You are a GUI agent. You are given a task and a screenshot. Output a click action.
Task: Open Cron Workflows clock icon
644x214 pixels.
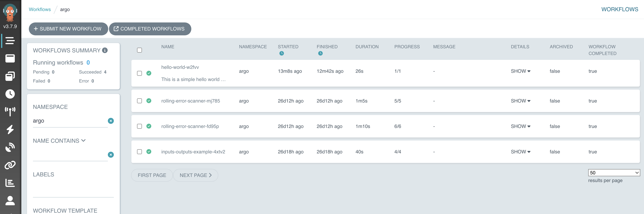tap(10, 94)
